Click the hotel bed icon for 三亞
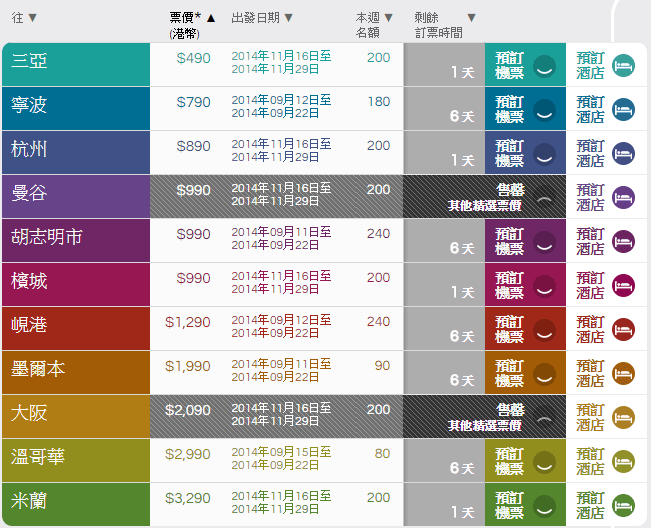Screen dimensions: 651x528 [623, 65]
